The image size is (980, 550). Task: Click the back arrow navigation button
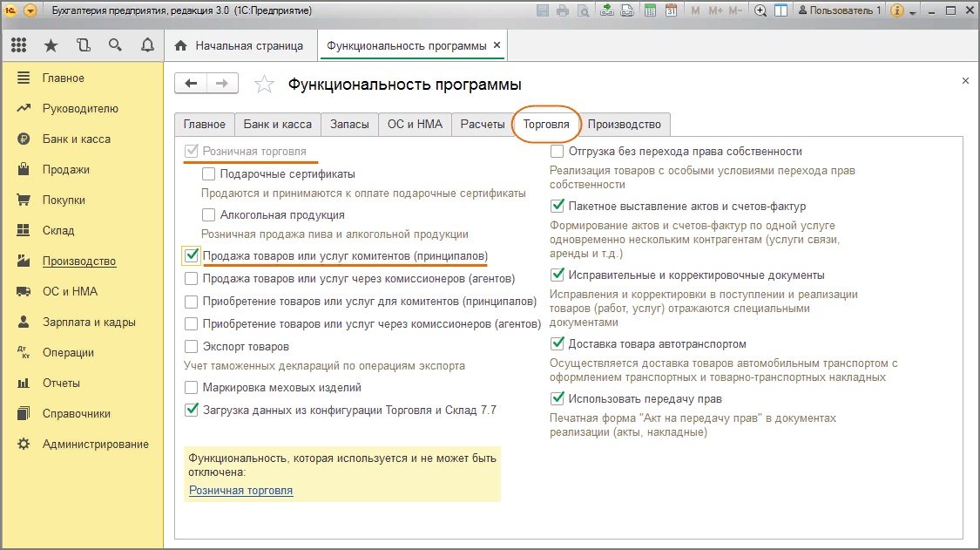click(191, 83)
